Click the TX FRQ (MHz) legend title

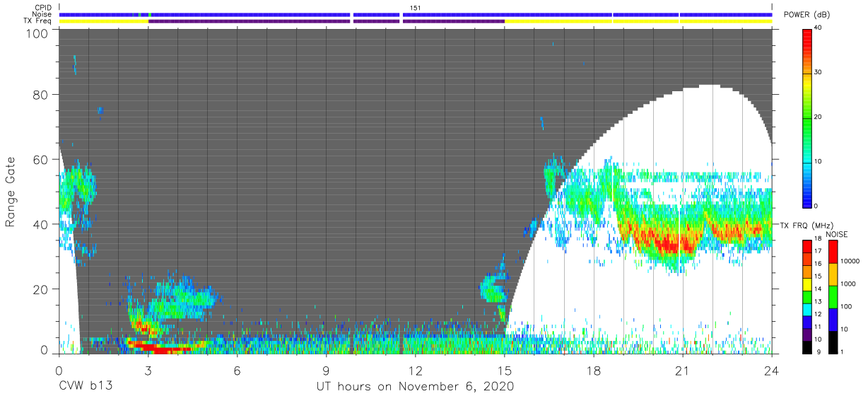click(806, 226)
